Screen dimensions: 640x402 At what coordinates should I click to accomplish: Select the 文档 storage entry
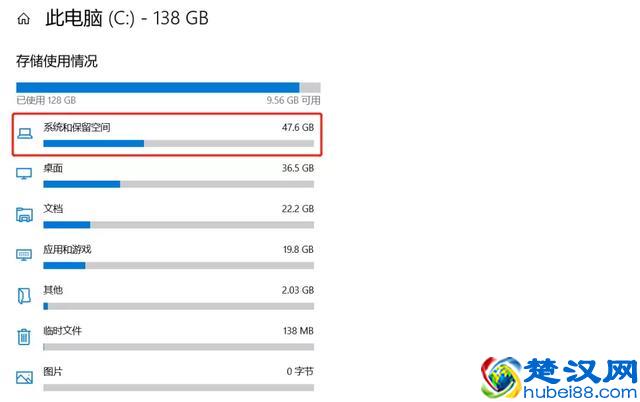click(x=54, y=208)
